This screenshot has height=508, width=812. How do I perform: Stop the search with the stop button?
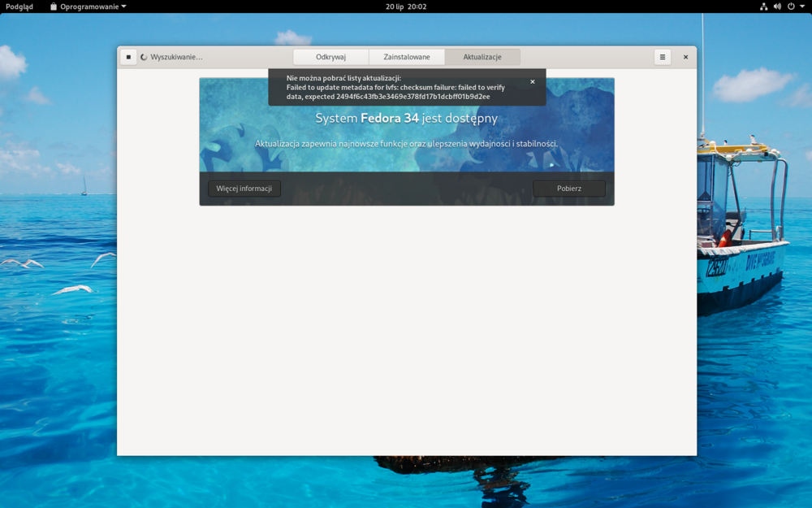(128, 57)
